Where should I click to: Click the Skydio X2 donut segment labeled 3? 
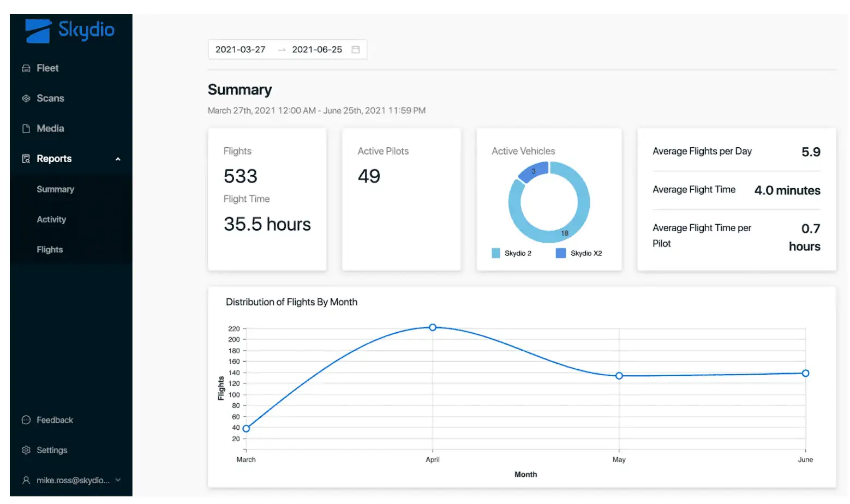533,172
